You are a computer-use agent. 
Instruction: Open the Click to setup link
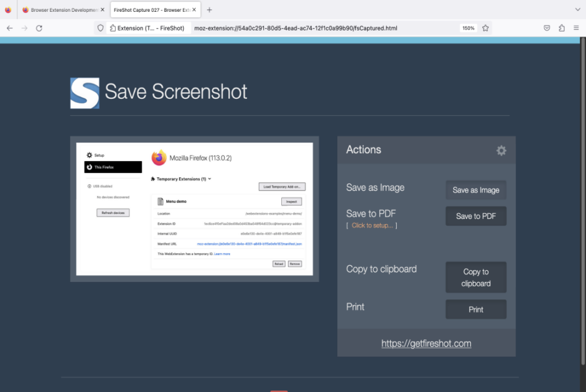tap(371, 225)
